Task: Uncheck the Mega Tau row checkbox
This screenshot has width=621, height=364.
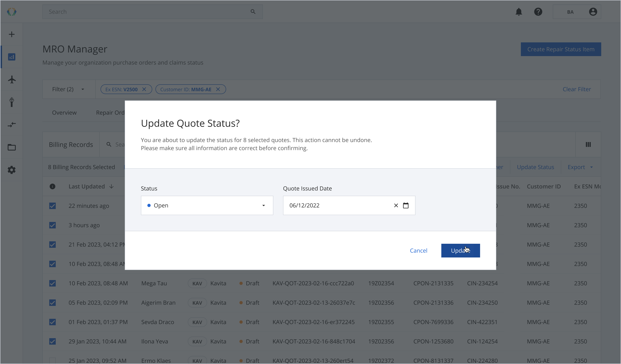Action: pyautogui.click(x=52, y=283)
